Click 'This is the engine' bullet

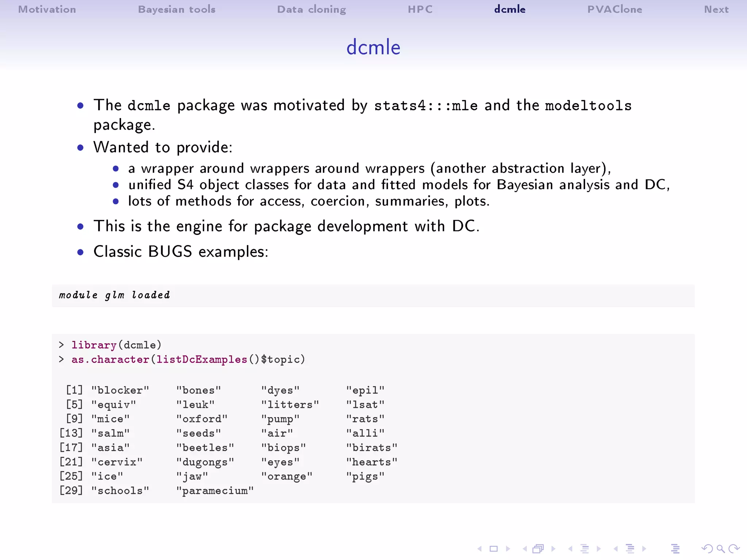(286, 226)
